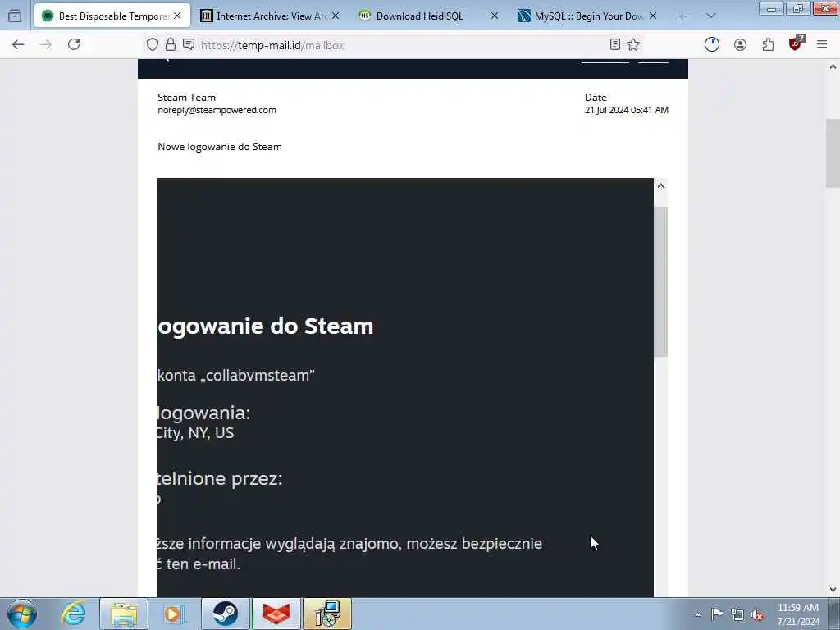Open the red fox app on taskbar
The width and height of the screenshot is (840, 630).
click(x=276, y=614)
